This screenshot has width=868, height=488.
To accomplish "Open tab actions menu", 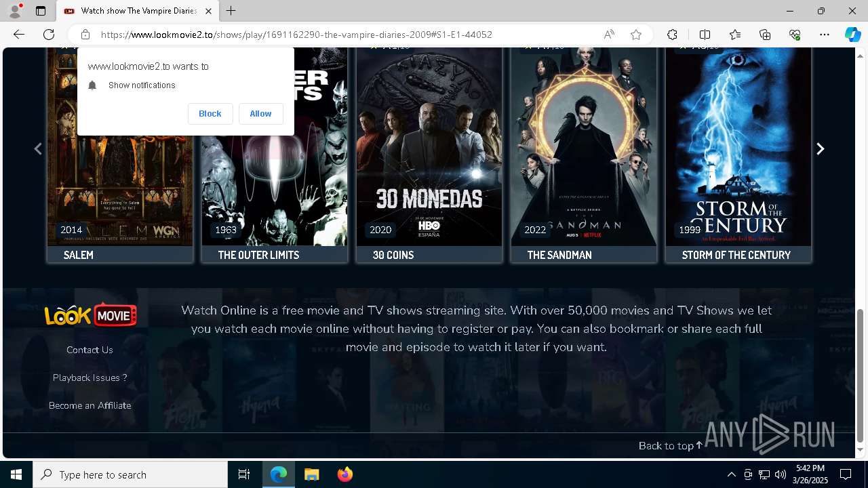I will pos(41,11).
